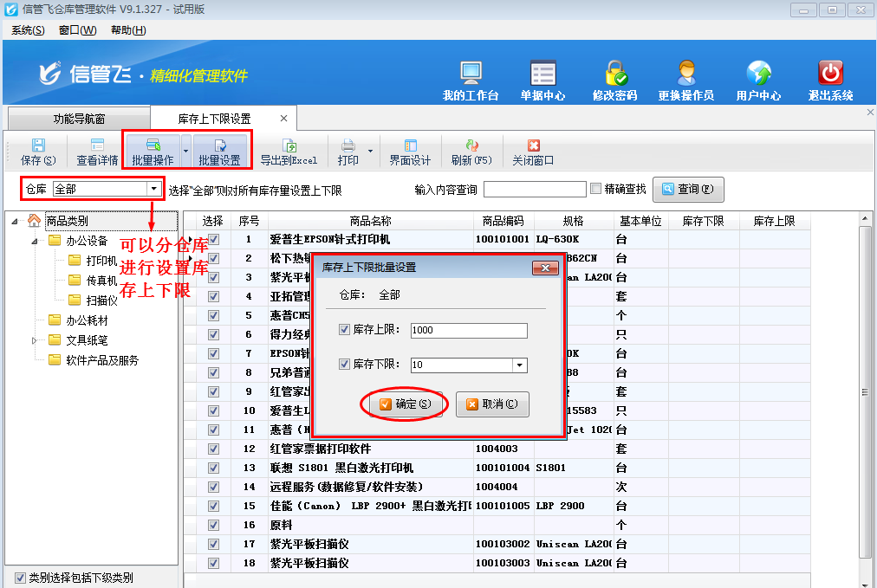Open the 库存下限 value dropdown
Image resolution: width=877 pixels, height=588 pixels.
click(x=520, y=365)
